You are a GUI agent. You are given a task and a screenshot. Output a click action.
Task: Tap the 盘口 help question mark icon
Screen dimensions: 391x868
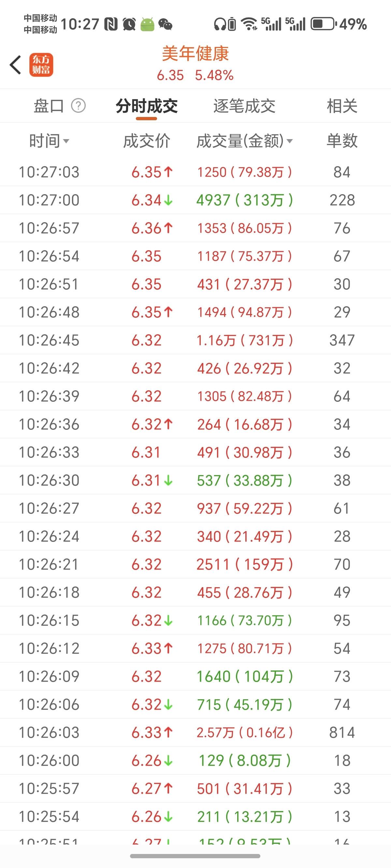click(78, 106)
